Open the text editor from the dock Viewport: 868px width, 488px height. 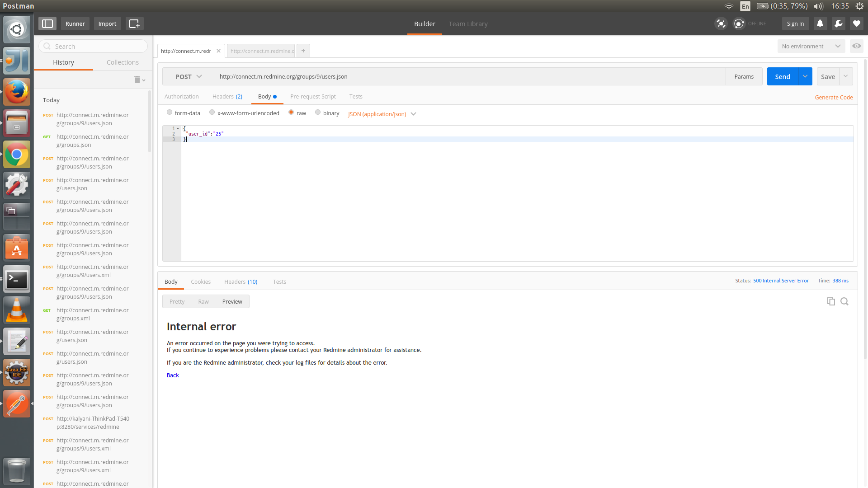[17, 342]
